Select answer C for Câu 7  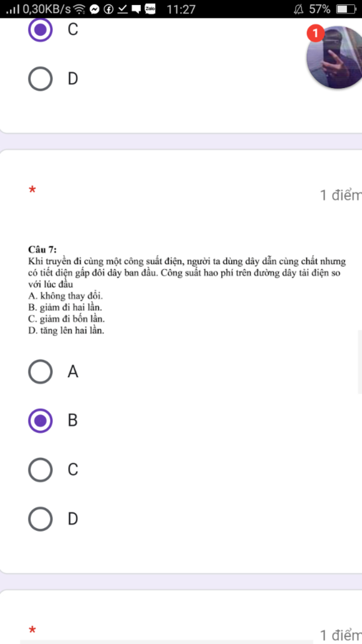tap(40, 470)
